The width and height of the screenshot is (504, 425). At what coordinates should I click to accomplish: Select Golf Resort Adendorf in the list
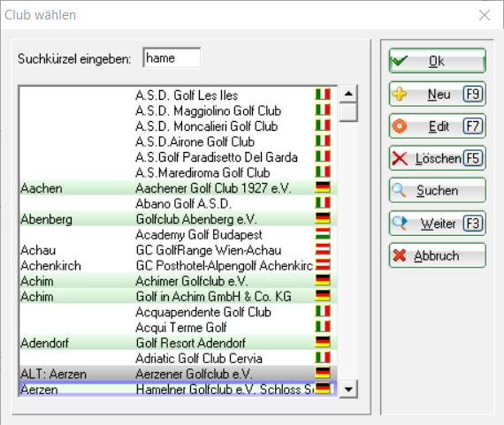178,343
